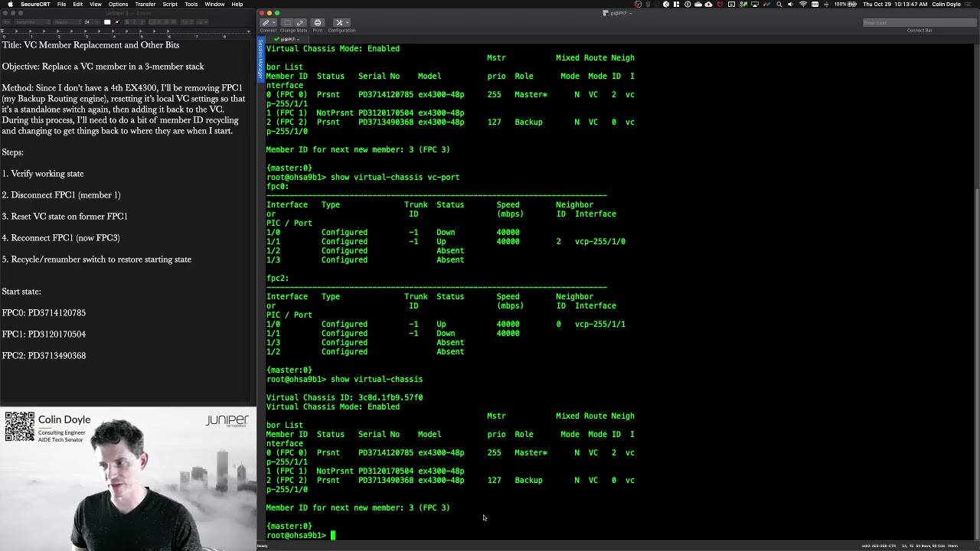Open the font family dropdown in the text editor
The width and height of the screenshot is (980, 551).
click(33, 22)
